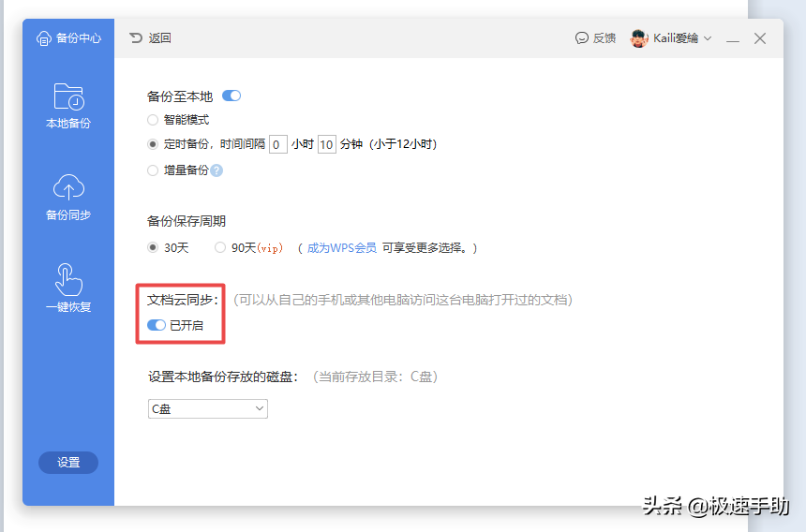The width and height of the screenshot is (806, 532).
Task: Click the 小时 hours interval field
Action: pyautogui.click(x=278, y=144)
